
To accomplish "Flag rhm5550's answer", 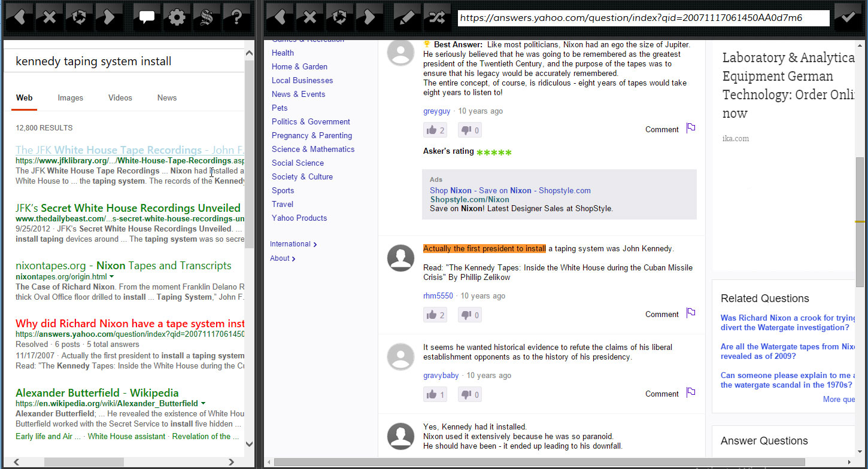I will pyautogui.click(x=691, y=313).
